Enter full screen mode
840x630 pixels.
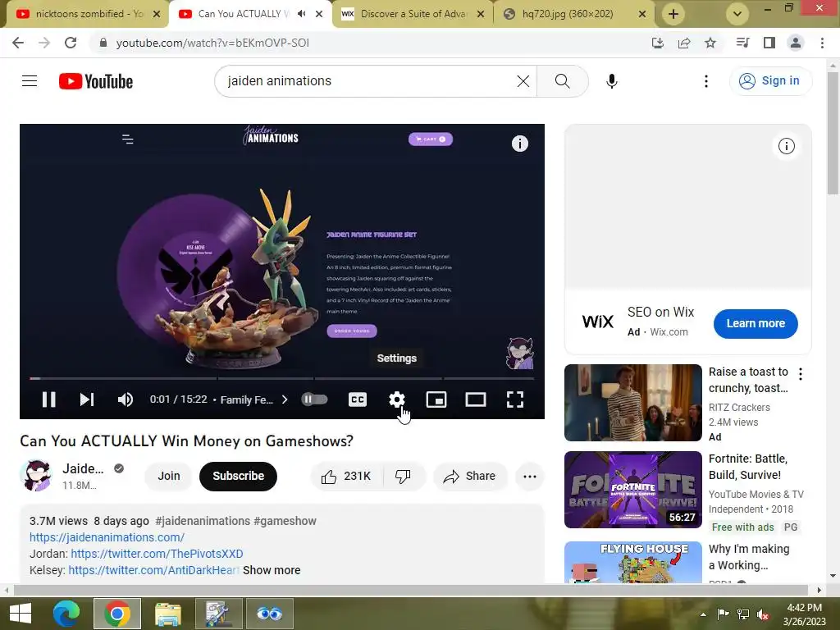coord(515,399)
